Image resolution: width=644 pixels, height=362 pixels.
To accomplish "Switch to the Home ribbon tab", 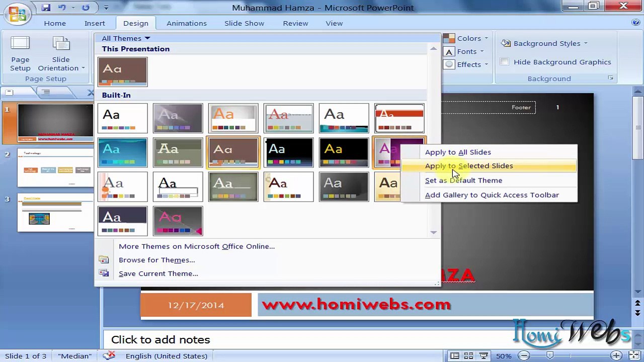I will click(55, 23).
